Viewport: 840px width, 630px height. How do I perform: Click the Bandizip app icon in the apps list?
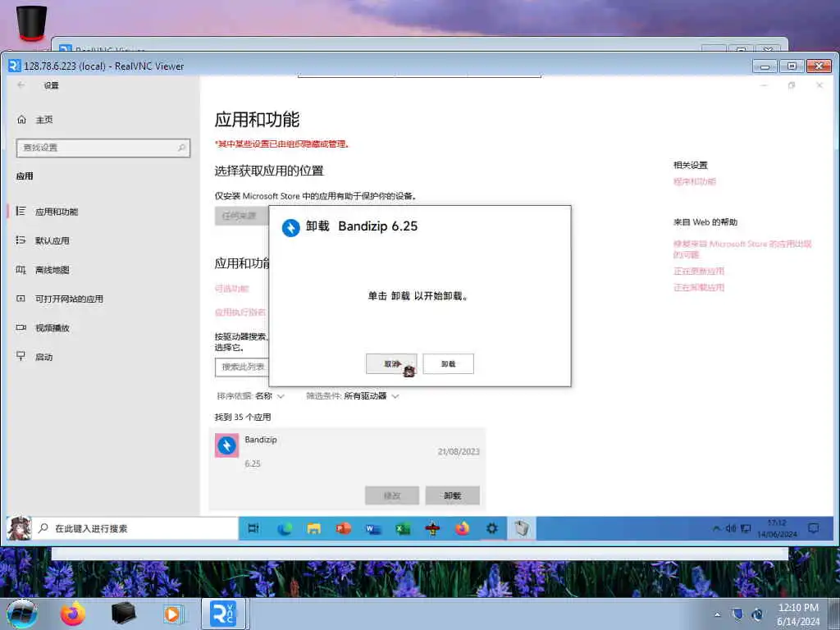(226, 445)
